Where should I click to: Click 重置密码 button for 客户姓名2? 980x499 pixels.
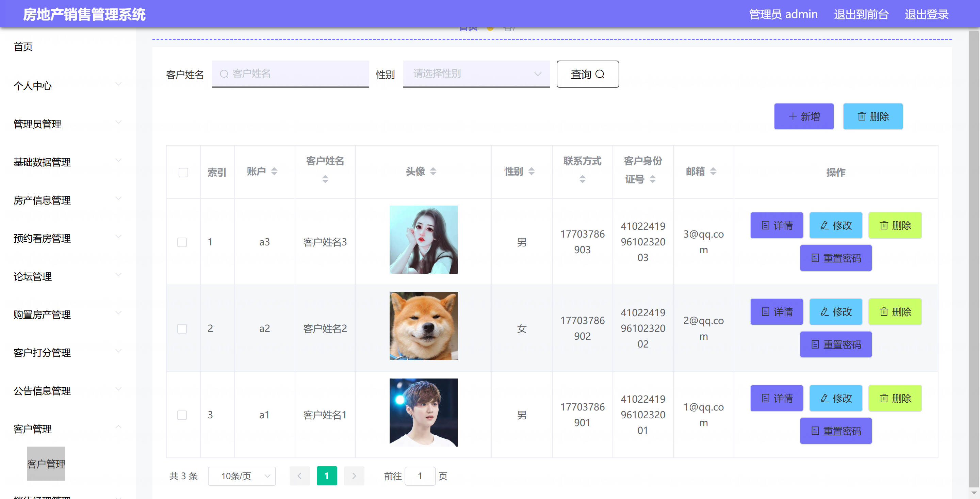click(x=835, y=344)
